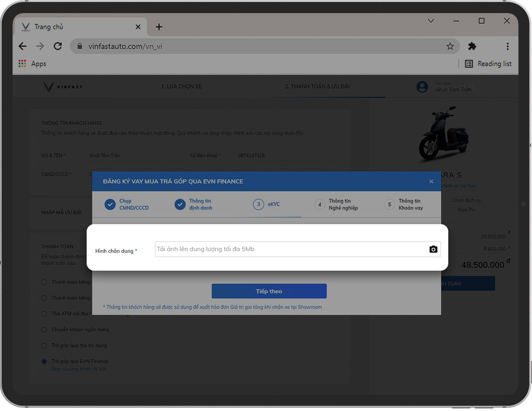Screen dimensions: 532x411
Task: Click the Họ & Tên input field
Action: (x=135, y=155)
